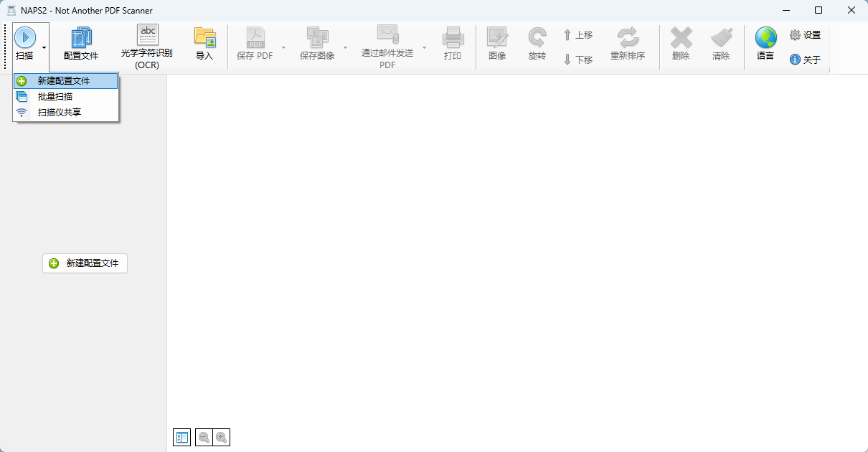Click the zoom in magnifier button
The height and width of the screenshot is (452, 868).
tap(222, 437)
